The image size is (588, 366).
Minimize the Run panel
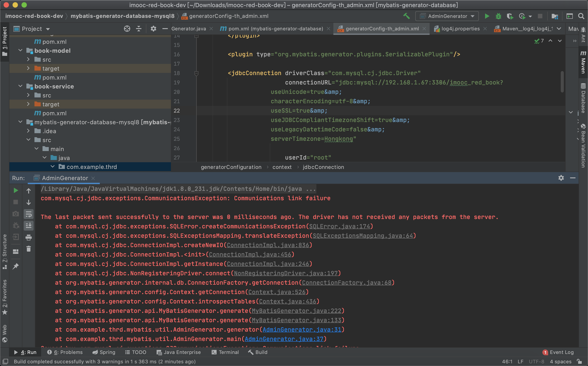coord(573,178)
